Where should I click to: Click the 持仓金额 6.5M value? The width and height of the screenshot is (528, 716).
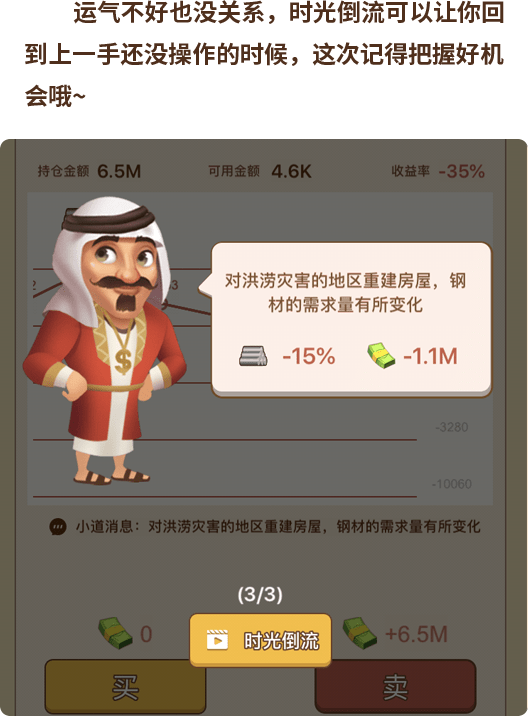(x=119, y=171)
